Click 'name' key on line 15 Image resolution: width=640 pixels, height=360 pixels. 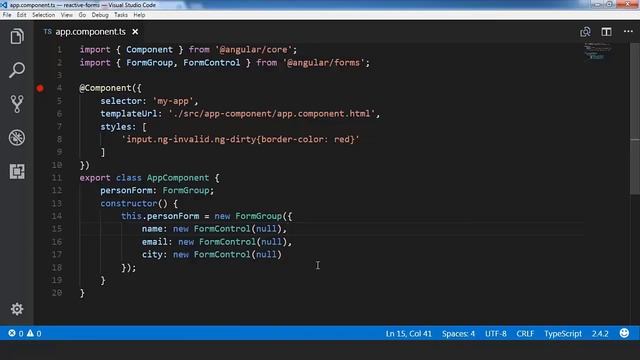(152, 229)
